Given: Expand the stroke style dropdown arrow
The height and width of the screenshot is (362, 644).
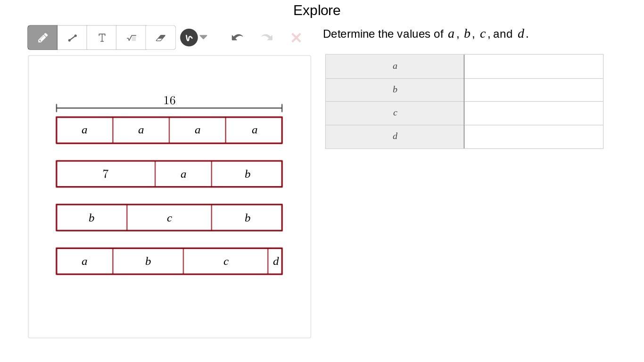Looking at the screenshot, I should click(x=204, y=37).
